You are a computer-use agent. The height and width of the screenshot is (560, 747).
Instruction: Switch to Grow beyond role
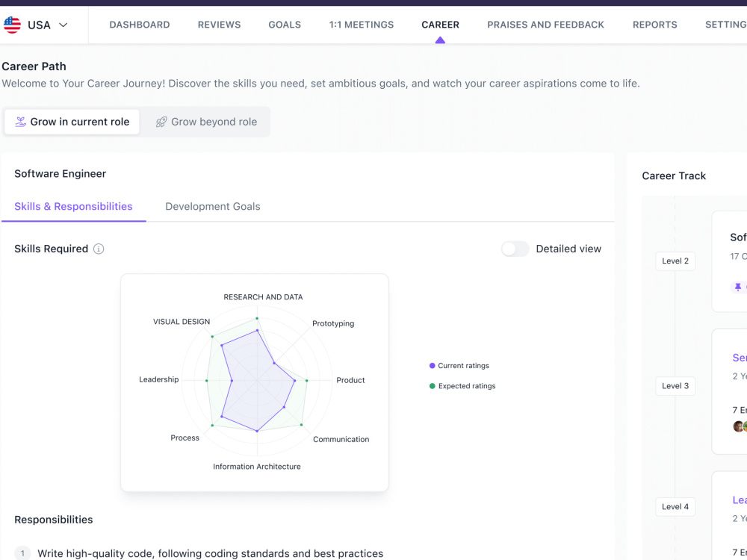(x=206, y=122)
